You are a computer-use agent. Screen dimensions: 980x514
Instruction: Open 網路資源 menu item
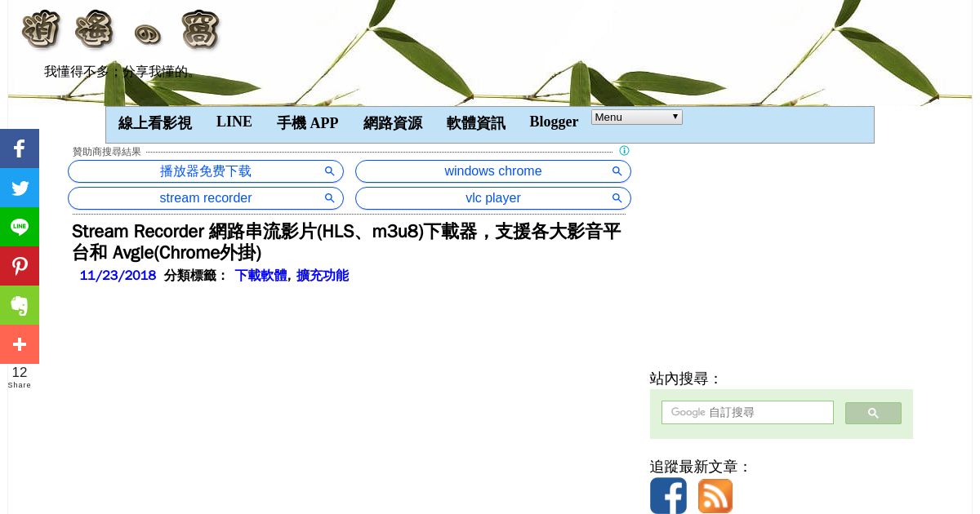[393, 123]
